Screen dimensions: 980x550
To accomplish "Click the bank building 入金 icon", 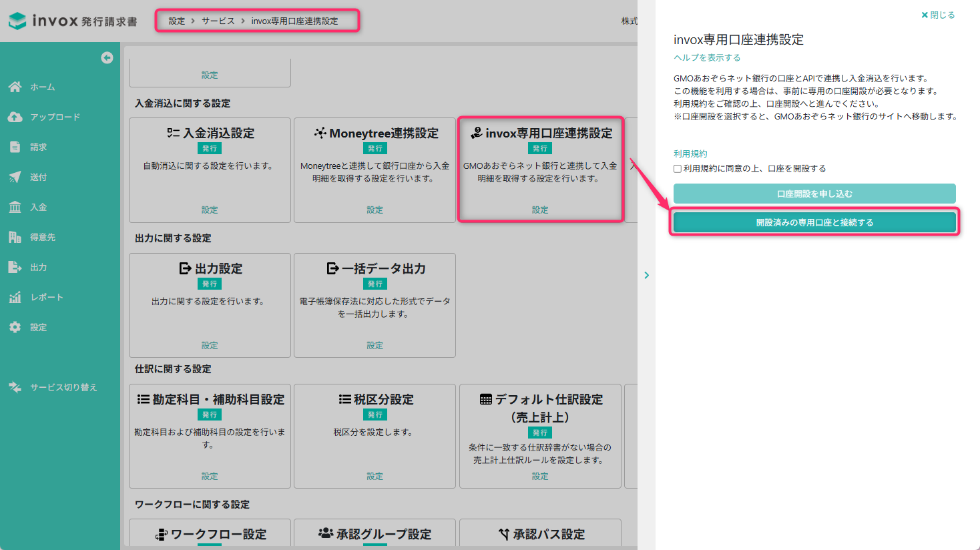I will click(x=15, y=207).
